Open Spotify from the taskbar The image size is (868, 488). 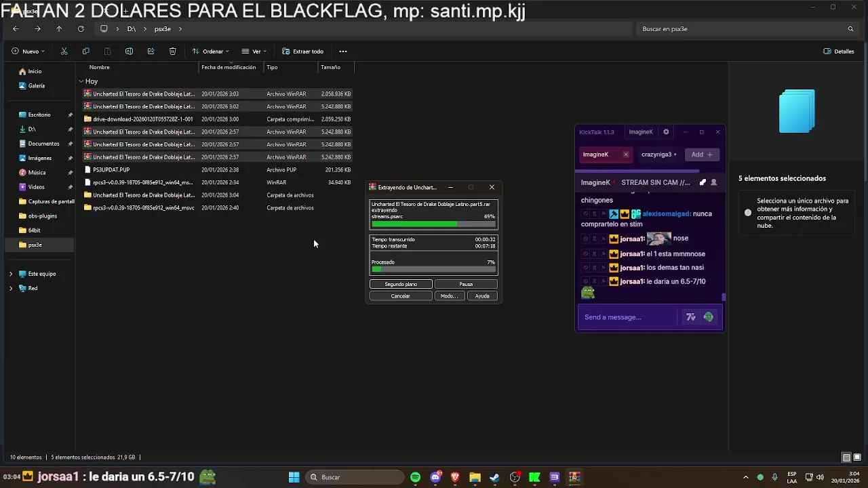tap(415, 477)
